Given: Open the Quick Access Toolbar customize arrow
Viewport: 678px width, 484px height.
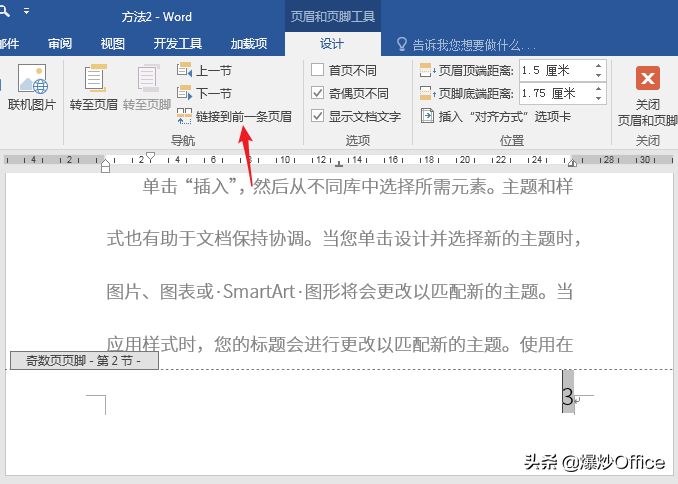Looking at the screenshot, I should (27, 10).
